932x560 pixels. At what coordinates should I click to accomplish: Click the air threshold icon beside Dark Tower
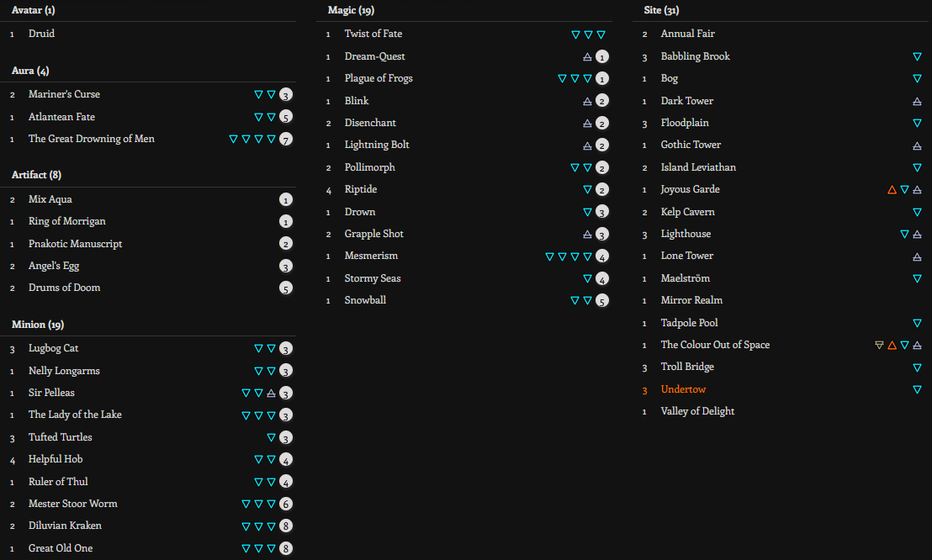(917, 102)
